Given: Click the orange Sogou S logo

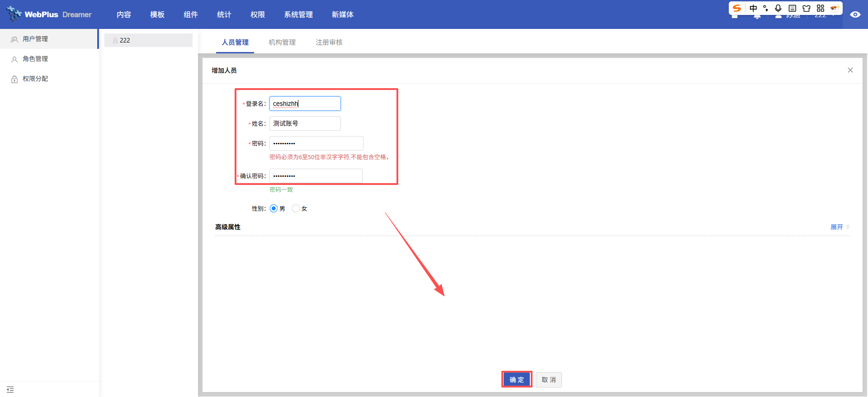Looking at the screenshot, I should (737, 8).
